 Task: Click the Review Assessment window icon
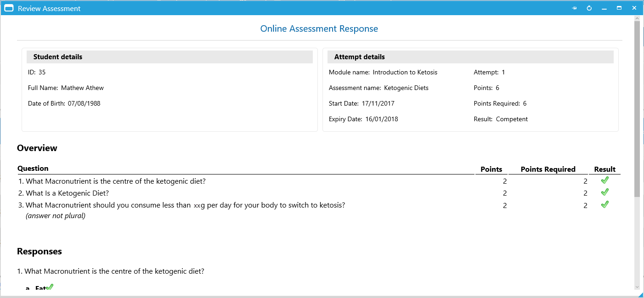pyautogui.click(x=9, y=8)
